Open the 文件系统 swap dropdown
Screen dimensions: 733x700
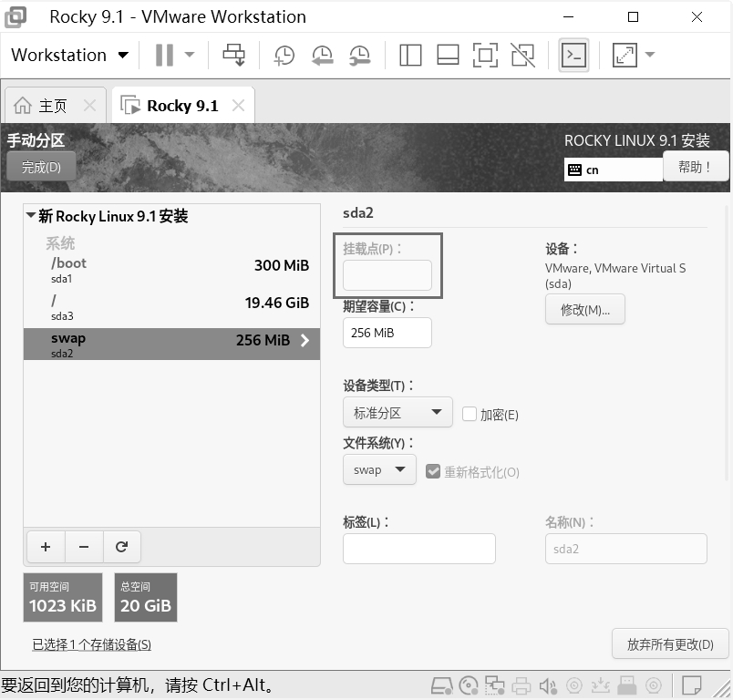(379, 469)
